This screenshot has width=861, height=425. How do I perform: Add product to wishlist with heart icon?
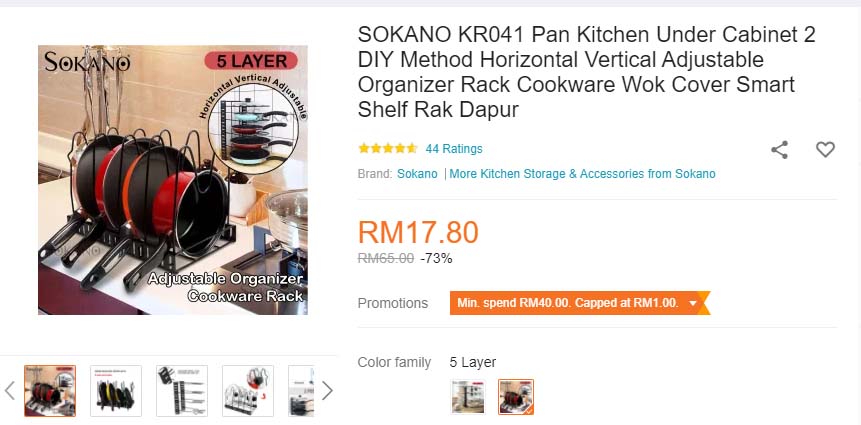825,149
